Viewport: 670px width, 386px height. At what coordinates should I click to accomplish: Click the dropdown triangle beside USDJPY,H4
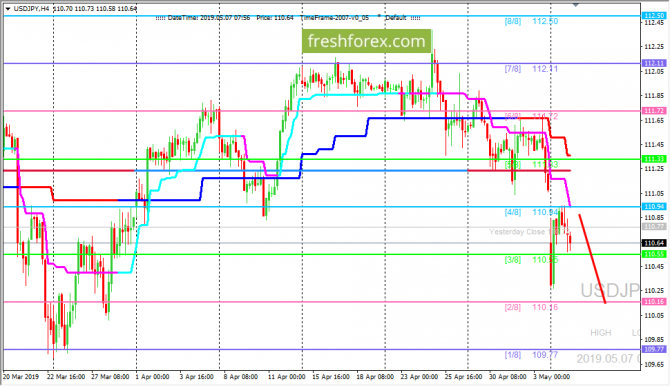pos(8,9)
